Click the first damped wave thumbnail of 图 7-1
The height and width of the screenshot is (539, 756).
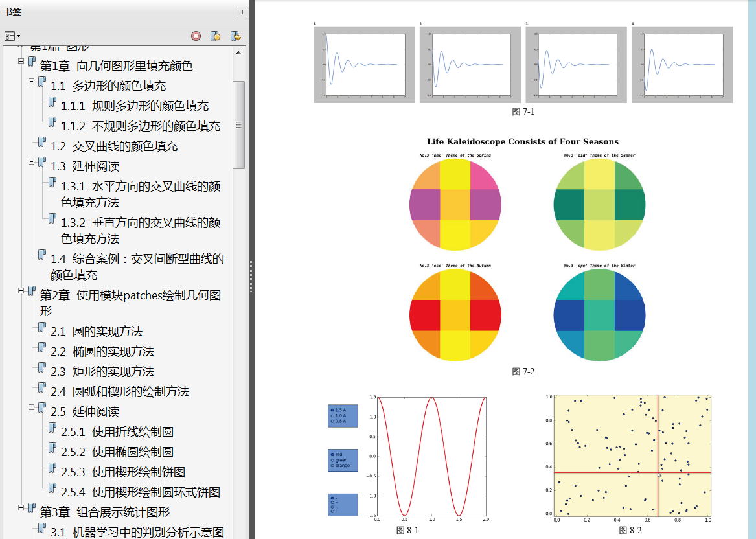tap(364, 65)
